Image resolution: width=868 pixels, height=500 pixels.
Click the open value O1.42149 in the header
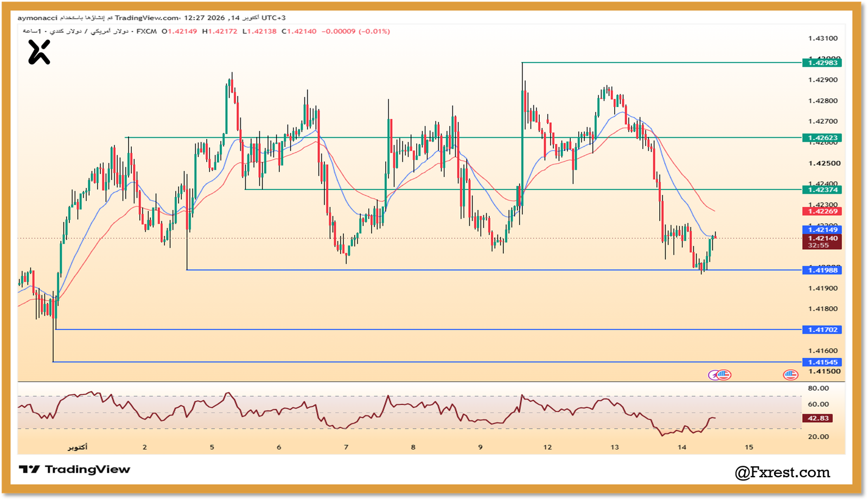click(180, 31)
